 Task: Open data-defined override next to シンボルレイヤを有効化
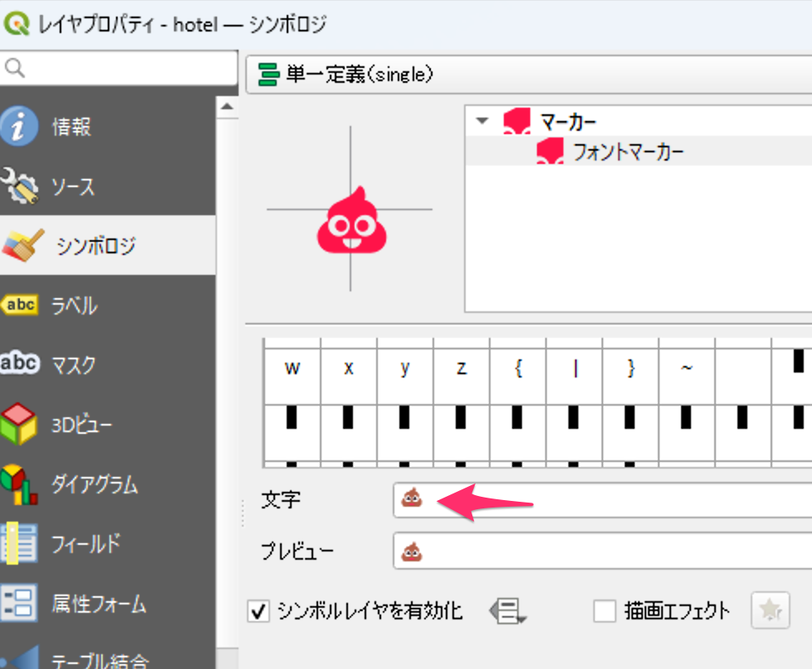[508, 611]
